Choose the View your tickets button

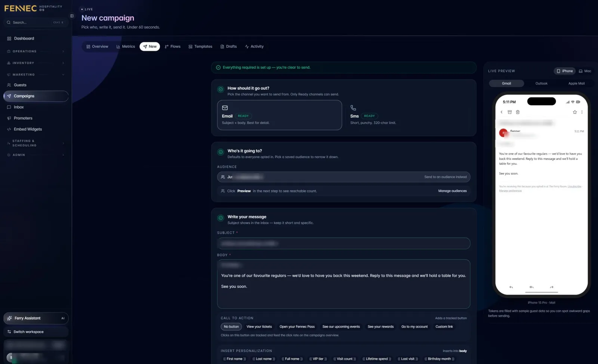coord(259,327)
